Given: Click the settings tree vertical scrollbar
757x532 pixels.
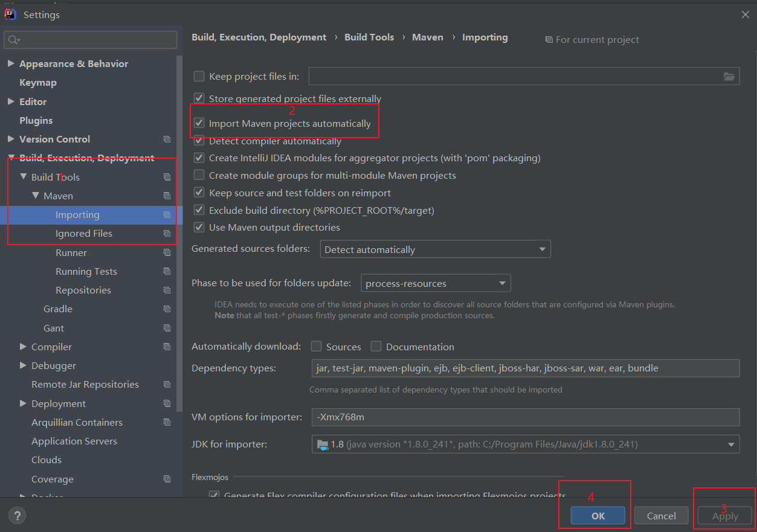Looking at the screenshot, I should [179, 232].
